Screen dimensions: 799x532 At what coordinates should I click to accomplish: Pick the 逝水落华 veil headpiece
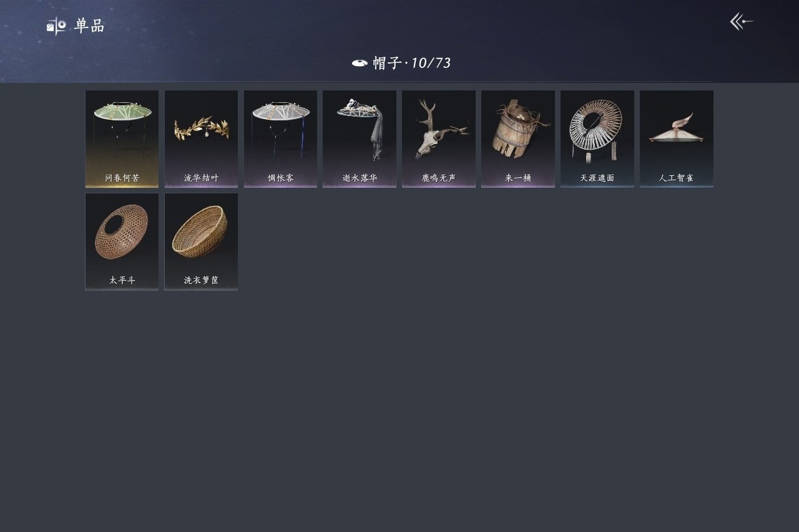point(360,139)
